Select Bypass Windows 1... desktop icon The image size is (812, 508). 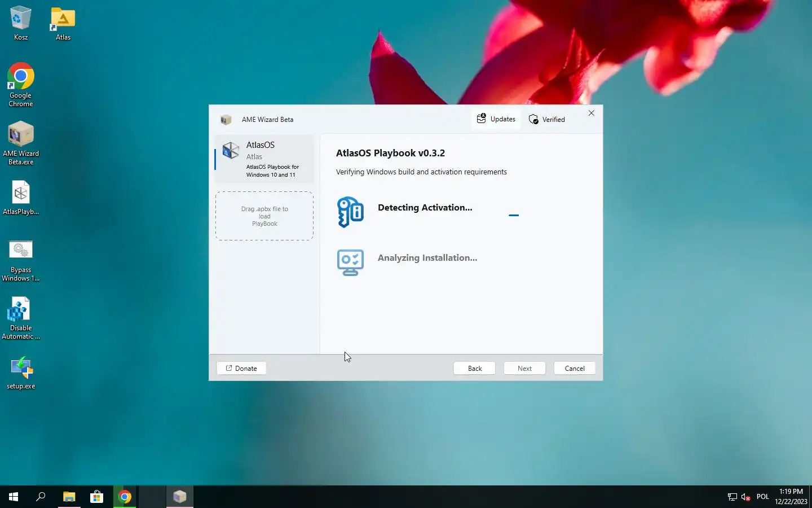point(21,260)
